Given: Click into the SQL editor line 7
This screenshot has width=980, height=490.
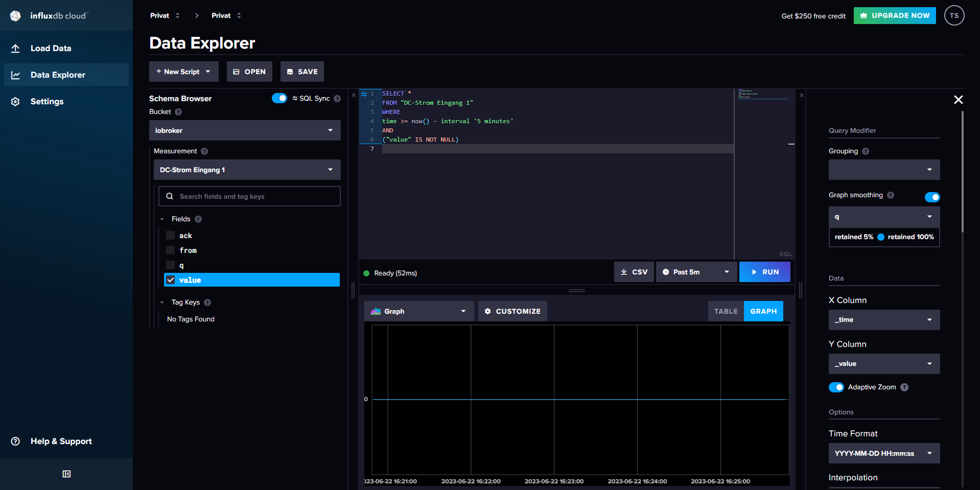Looking at the screenshot, I should click(x=557, y=149).
